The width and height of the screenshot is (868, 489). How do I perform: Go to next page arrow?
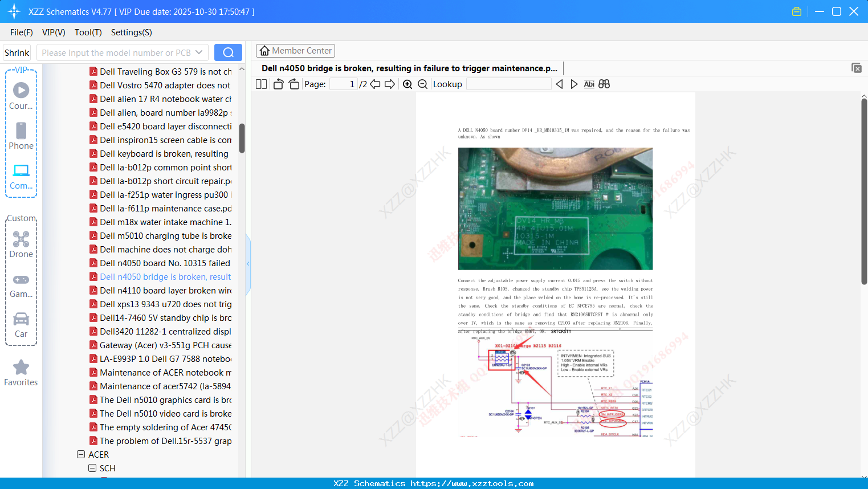[390, 84]
